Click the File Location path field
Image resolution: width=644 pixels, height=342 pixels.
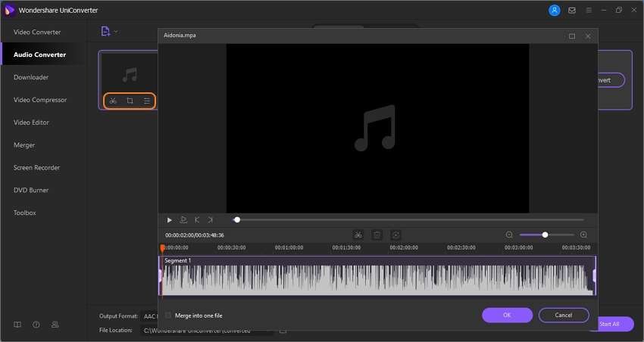coord(207,330)
